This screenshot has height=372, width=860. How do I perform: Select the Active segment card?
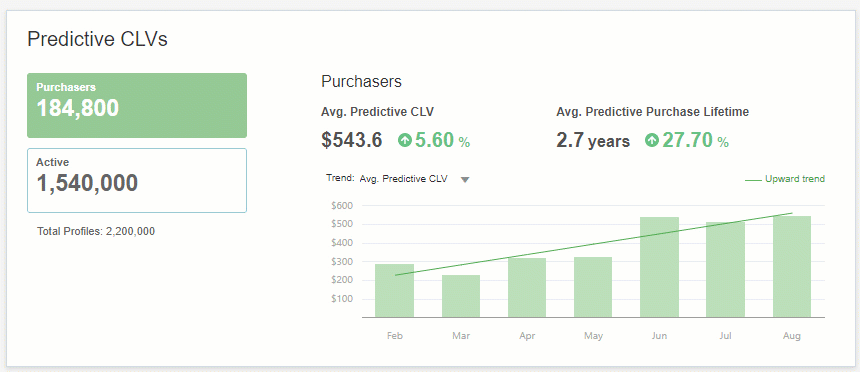[x=137, y=181]
